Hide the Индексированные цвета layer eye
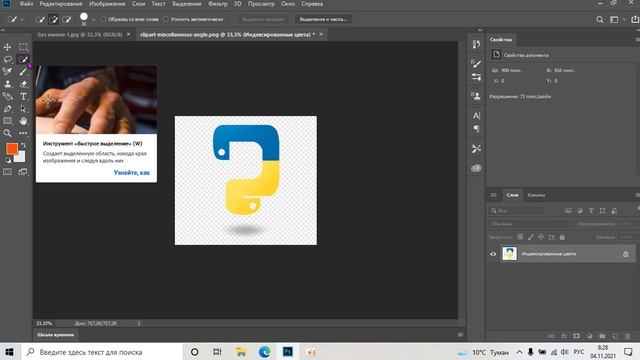 click(493, 254)
